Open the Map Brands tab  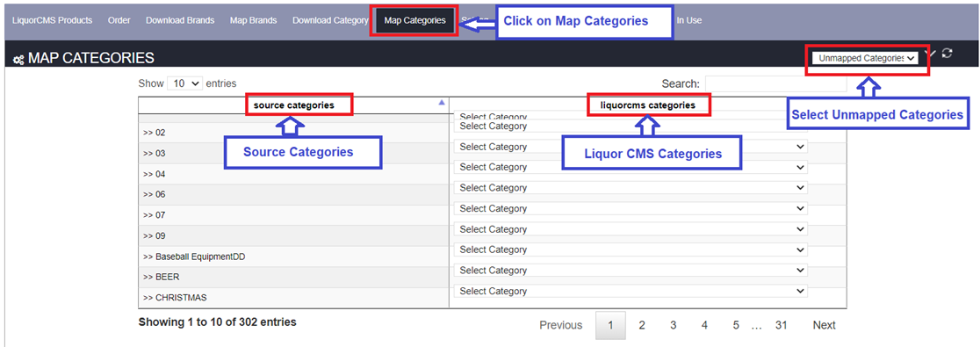tap(253, 20)
